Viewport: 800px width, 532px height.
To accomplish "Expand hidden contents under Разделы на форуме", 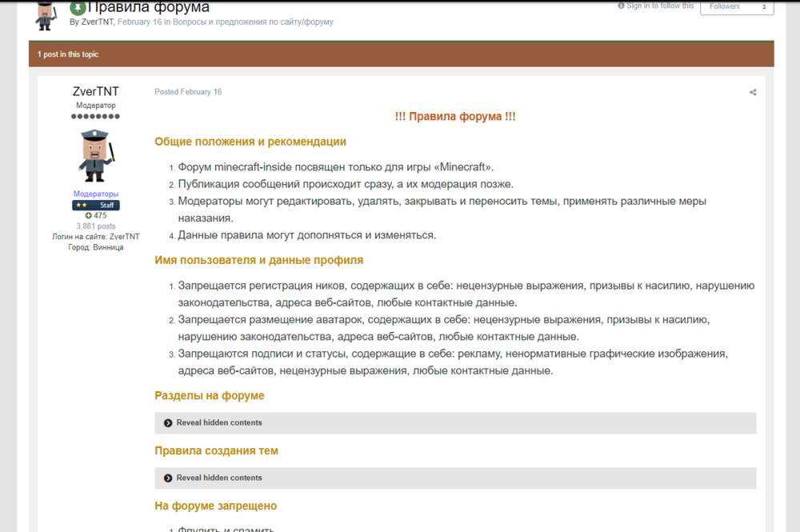I will coord(455,423).
